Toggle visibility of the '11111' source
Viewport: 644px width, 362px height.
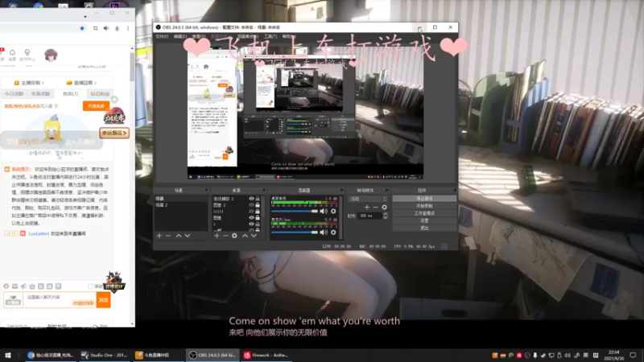[251, 212]
